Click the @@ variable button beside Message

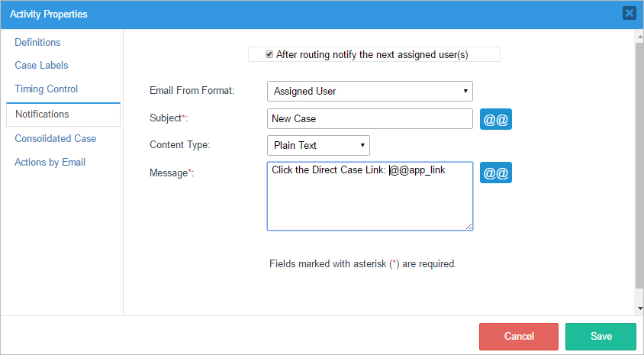pyautogui.click(x=496, y=173)
